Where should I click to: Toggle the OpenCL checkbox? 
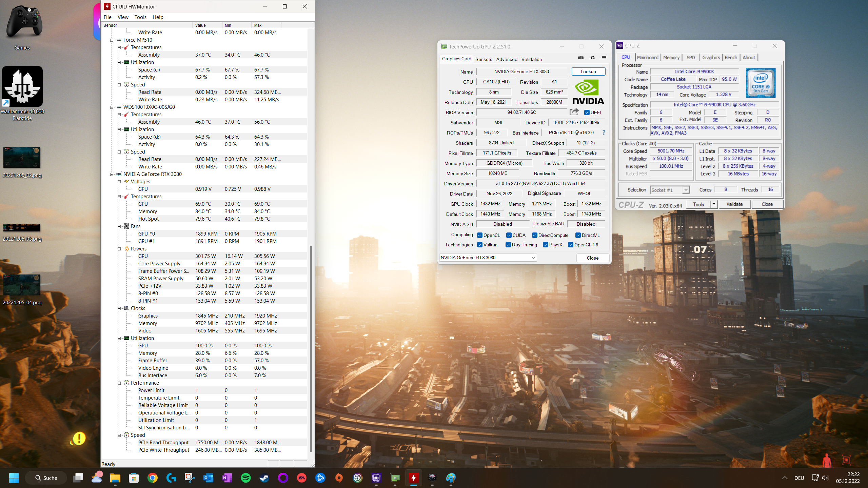pyautogui.click(x=480, y=235)
